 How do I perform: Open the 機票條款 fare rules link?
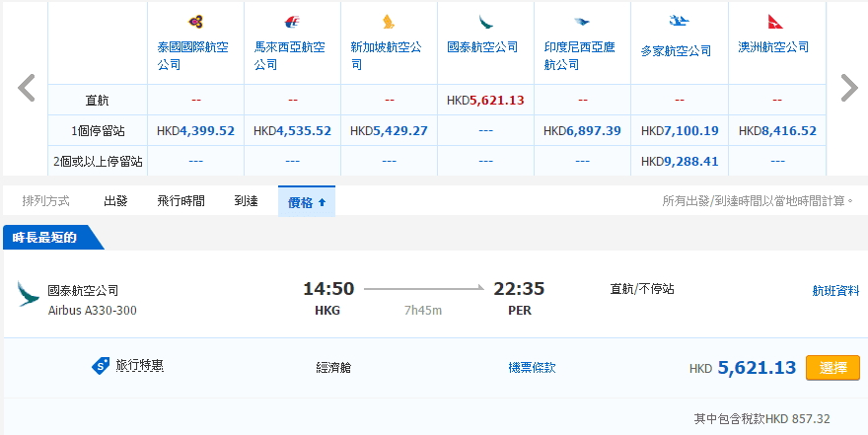(532, 367)
